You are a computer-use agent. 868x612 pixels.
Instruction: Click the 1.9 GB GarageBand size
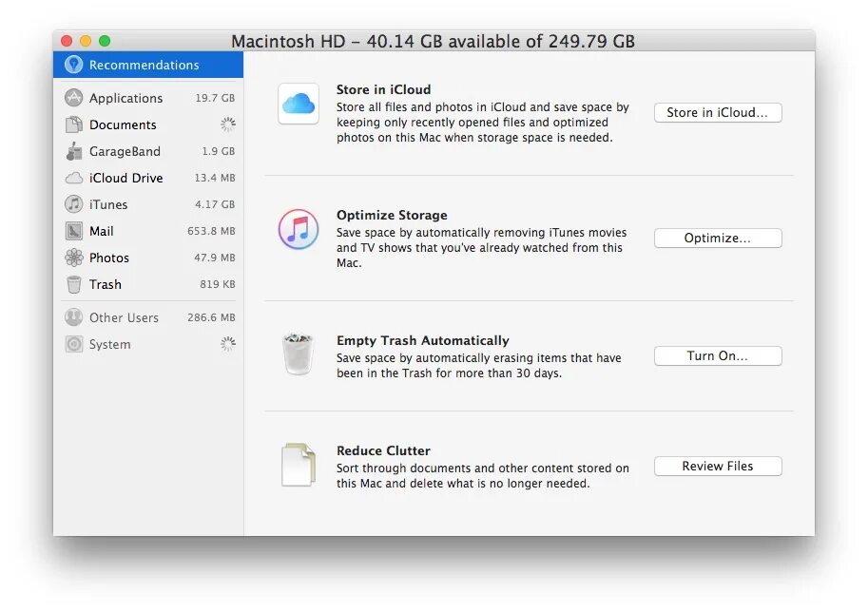218,151
